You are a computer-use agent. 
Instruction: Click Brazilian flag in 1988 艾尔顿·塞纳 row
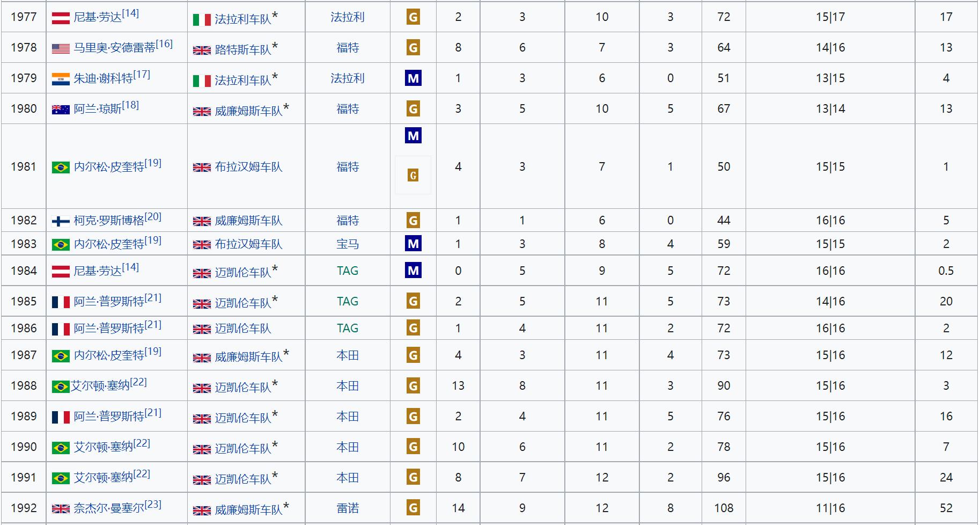tap(61, 387)
